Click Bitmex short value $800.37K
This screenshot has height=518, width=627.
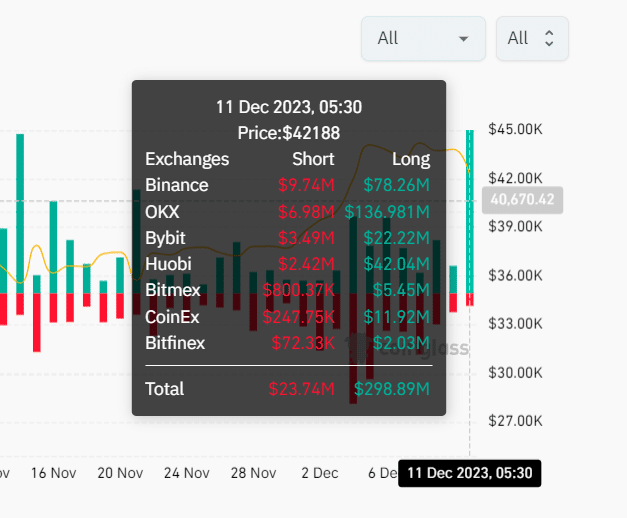(298, 290)
